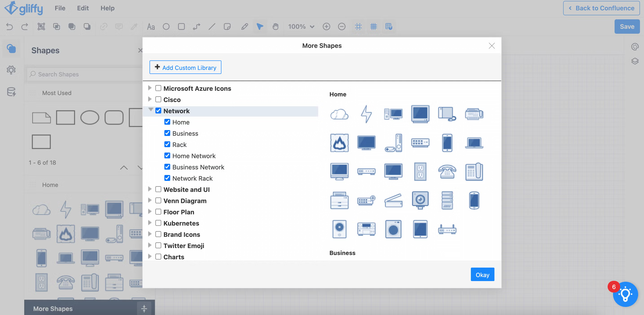Click the Zoom out minus icon
This screenshot has width=644, height=315.
pyautogui.click(x=342, y=27)
